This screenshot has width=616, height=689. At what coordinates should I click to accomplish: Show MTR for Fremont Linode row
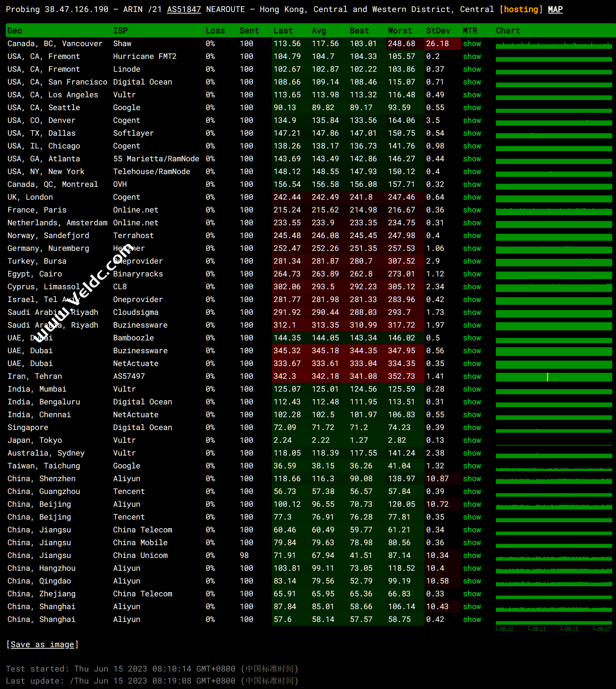[x=472, y=69]
